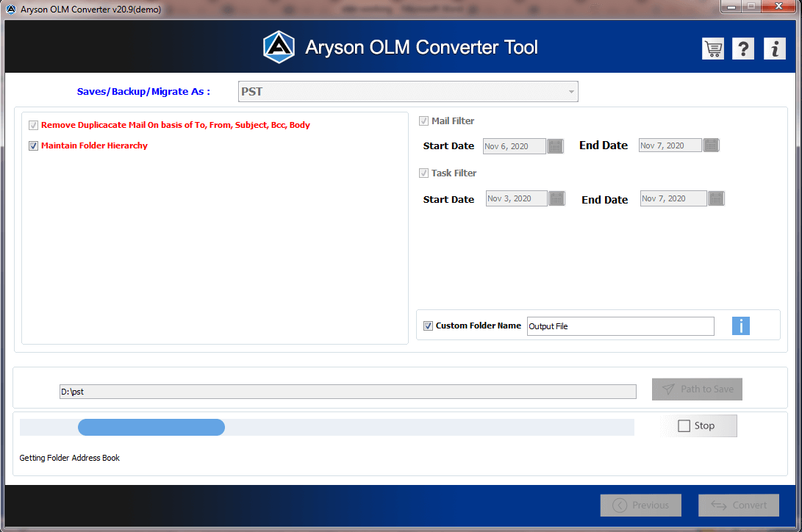Open the info icon in header

click(774, 49)
